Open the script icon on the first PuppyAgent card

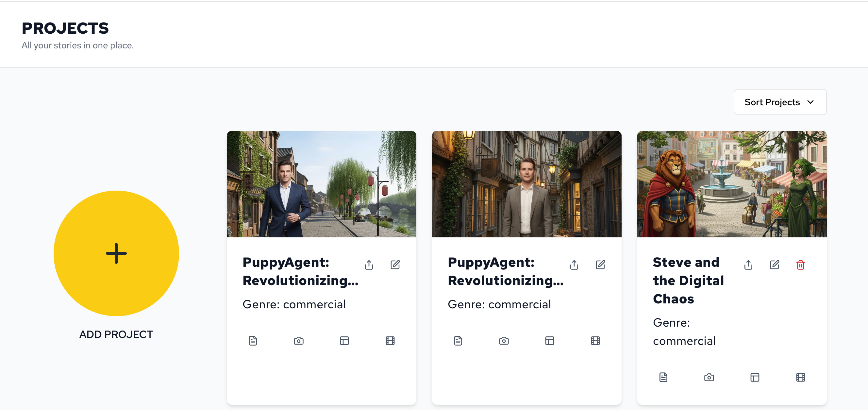tap(253, 341)
